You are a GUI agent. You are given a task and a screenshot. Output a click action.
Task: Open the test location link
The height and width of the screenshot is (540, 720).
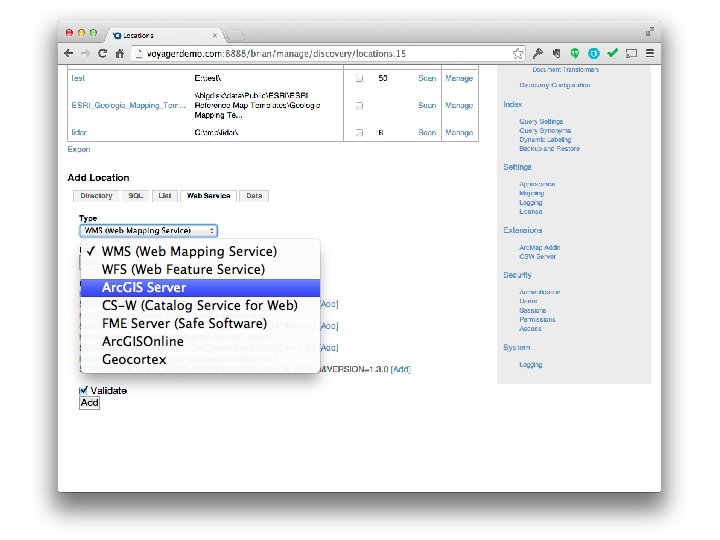pyautogui.click(x=78, y=78)
